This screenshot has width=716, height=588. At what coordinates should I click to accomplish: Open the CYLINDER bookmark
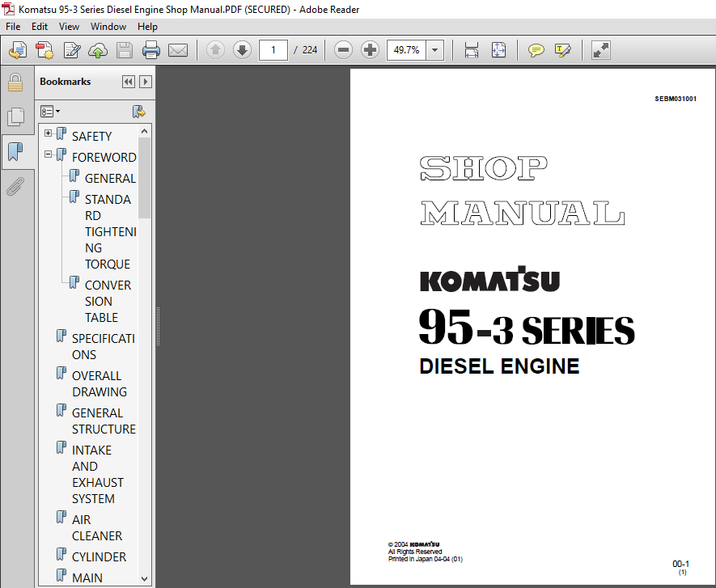99,557
